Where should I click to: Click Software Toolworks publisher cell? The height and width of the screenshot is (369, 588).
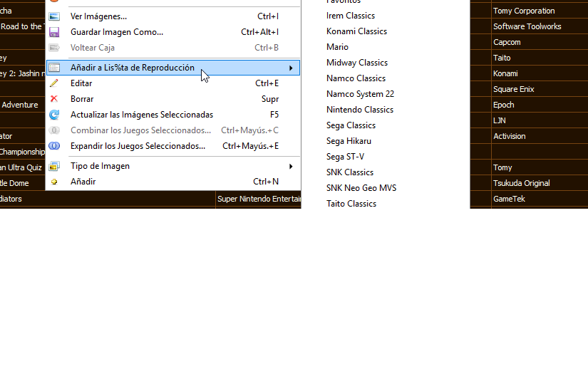pos(540,26)
